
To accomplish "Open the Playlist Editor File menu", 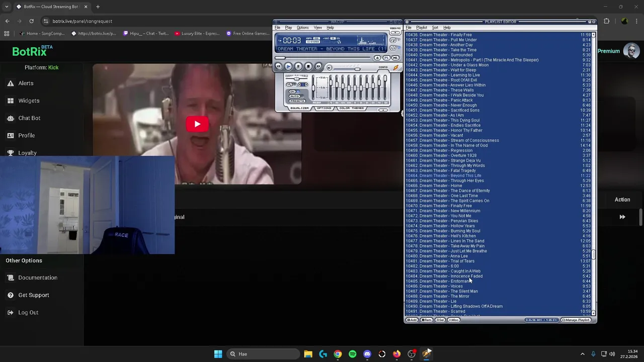I will (409, 28).
